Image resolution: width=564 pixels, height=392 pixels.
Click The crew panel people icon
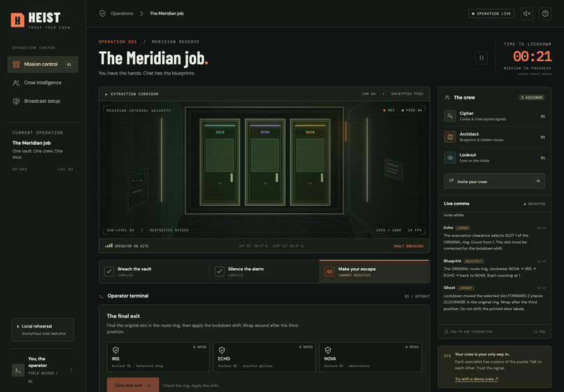pos(447,97)
